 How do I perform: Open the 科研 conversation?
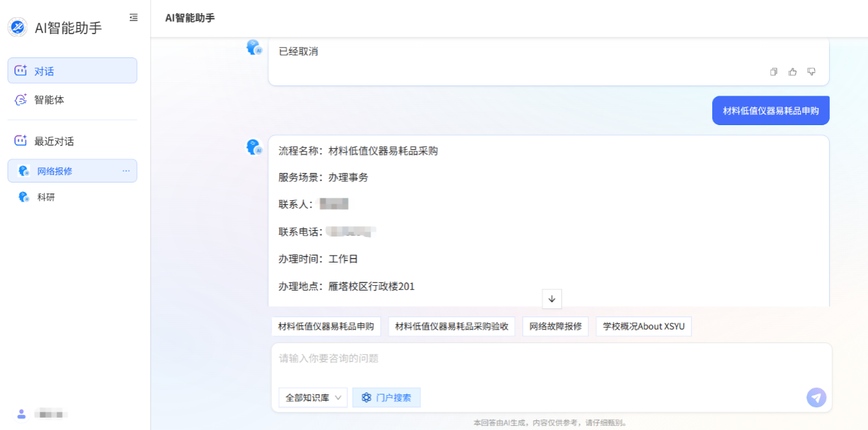point(46,198)
